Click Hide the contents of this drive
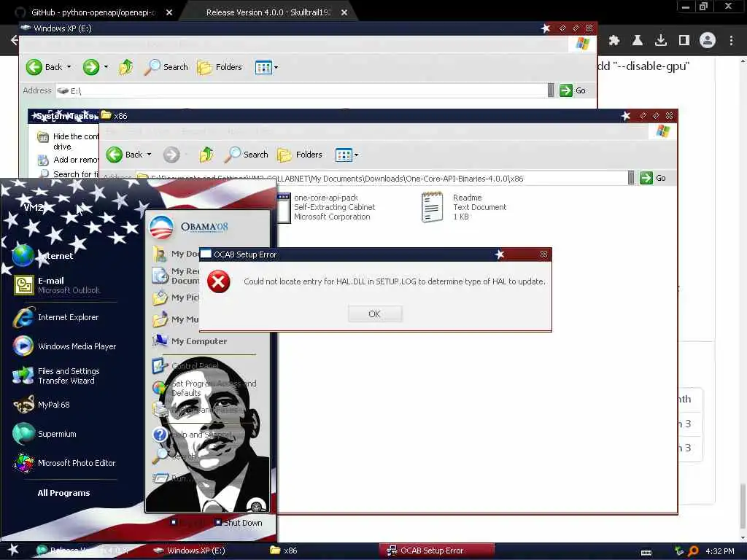Image resolution: width=747 pixels, height=560 pixels. 68,141
